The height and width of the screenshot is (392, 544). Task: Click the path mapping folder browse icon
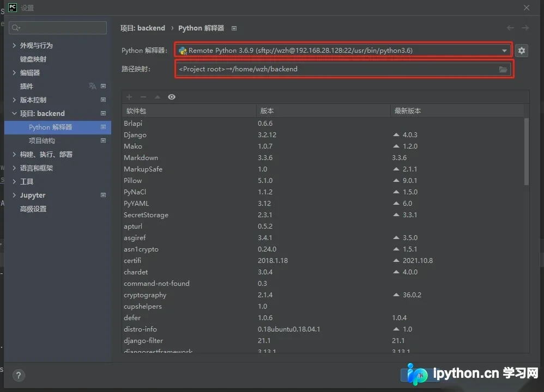tap(503, 69)
